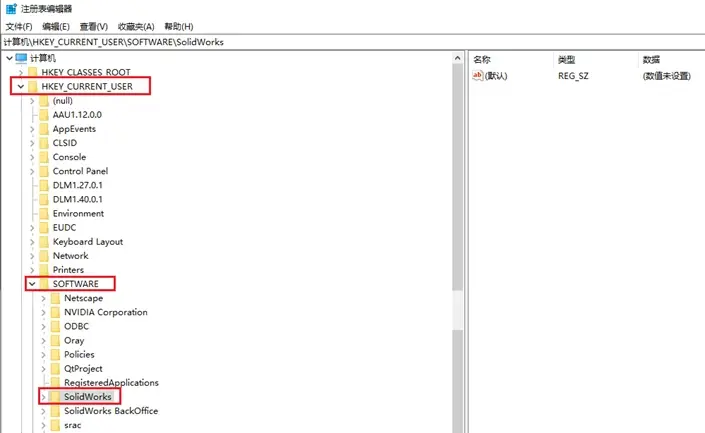Screen dimensions: 705x433
Task: Click the DLM1.40.0.1 folder icon
Action: (x=44, y=199)
